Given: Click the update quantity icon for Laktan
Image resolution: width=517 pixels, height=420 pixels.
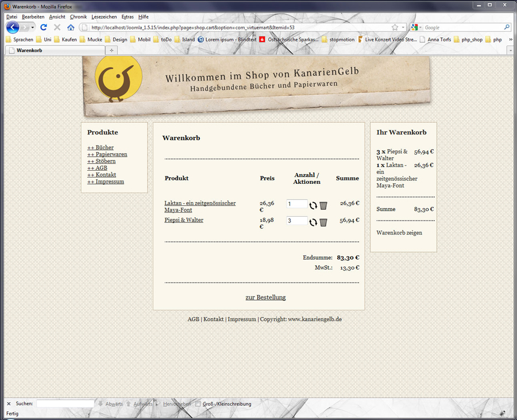Looking at the screenshot, I should click(313, 206).
